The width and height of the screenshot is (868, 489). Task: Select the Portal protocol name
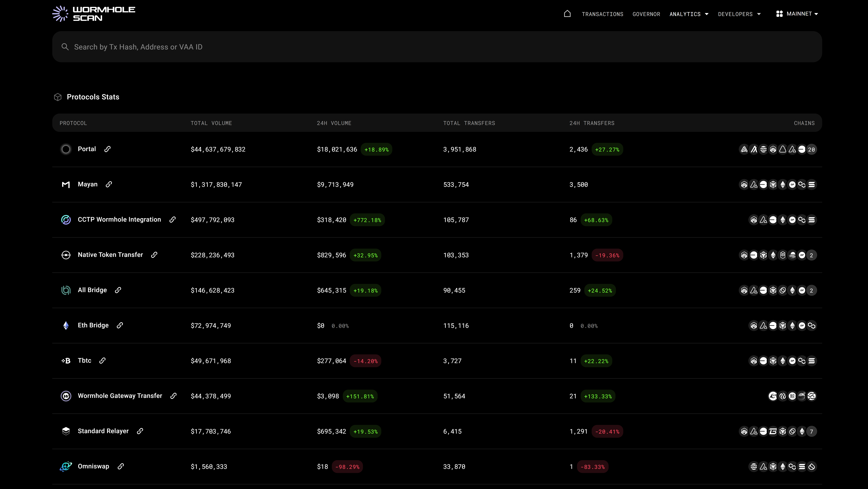coord(87,149)
